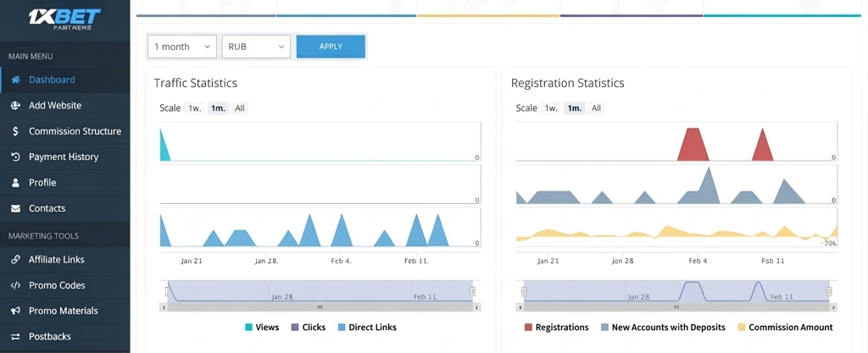Click the Promo Codes code-bracket icon

click(x=16, y=285)
